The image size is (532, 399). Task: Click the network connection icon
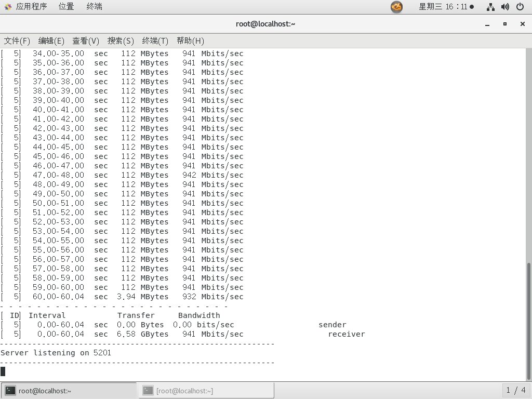[490, 7]
